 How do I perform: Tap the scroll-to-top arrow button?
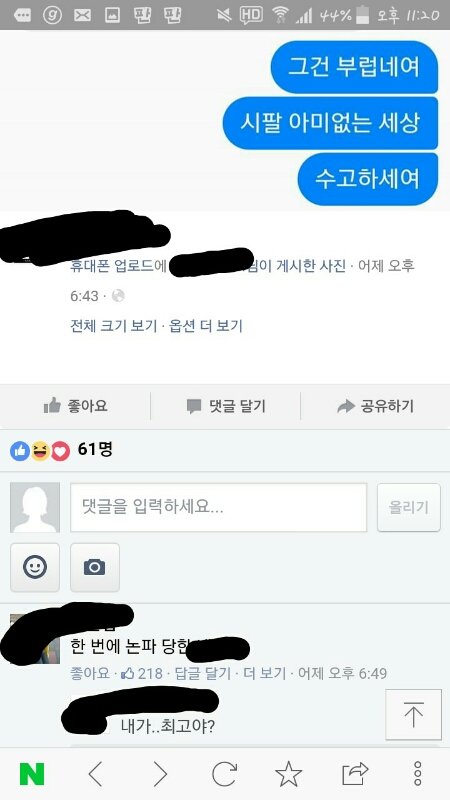coord(413,714)
